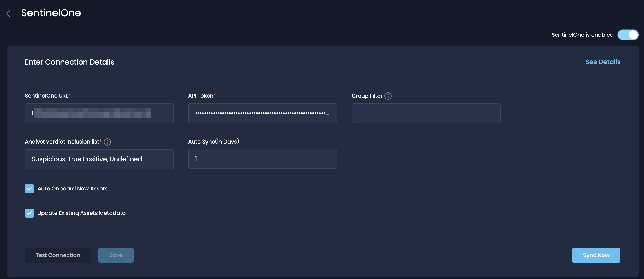Viewport: 644px width, 279px height.
Task: Click the Analyst verdict inclusion list field
Action: click(99, 159)
